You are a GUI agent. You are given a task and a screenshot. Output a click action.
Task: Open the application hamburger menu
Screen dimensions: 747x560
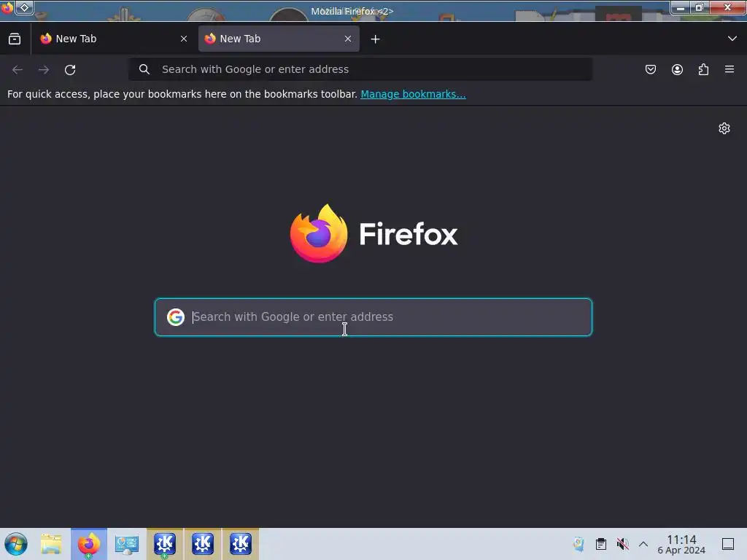(x=729, y=69)
